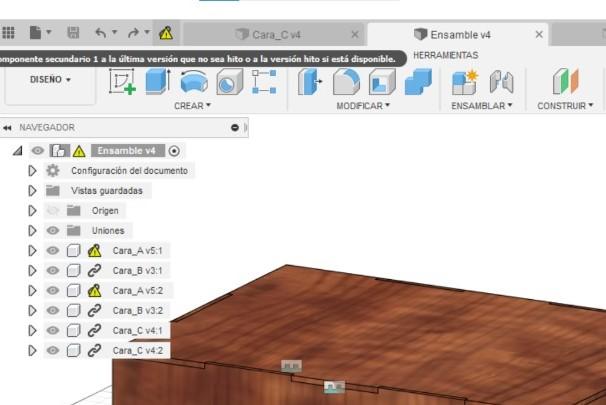The image size is (606, 405).
Task: Redo the last undone action
Action: pos(133,33)
